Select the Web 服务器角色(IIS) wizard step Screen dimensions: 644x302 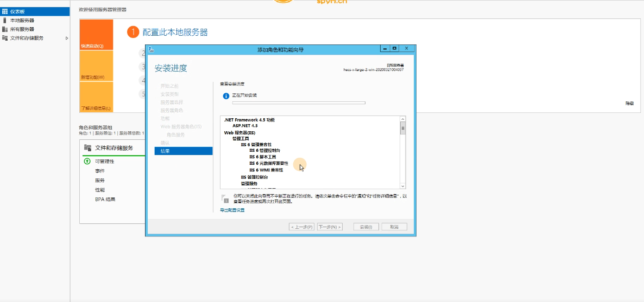pos(181,126)
